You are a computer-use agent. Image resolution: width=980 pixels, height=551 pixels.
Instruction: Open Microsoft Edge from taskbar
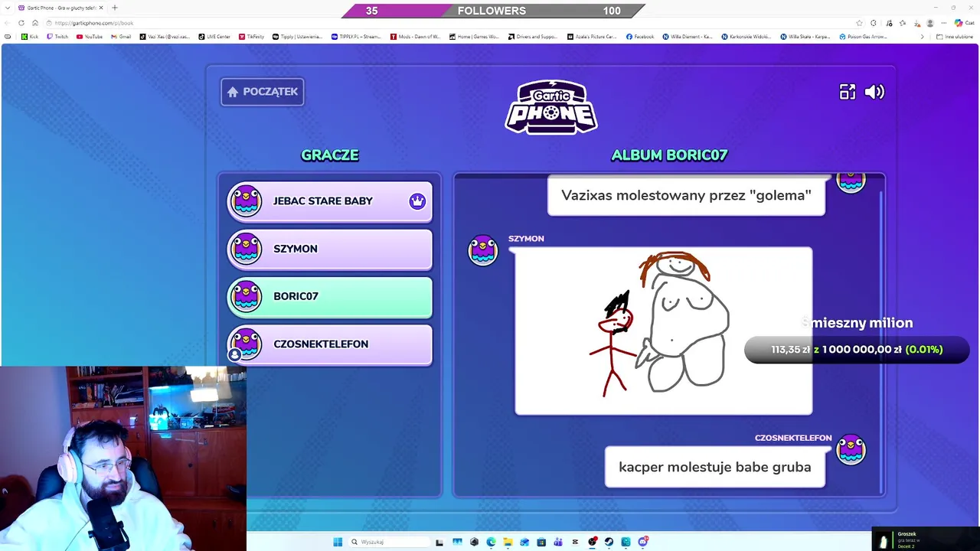(x=491, y=542)
